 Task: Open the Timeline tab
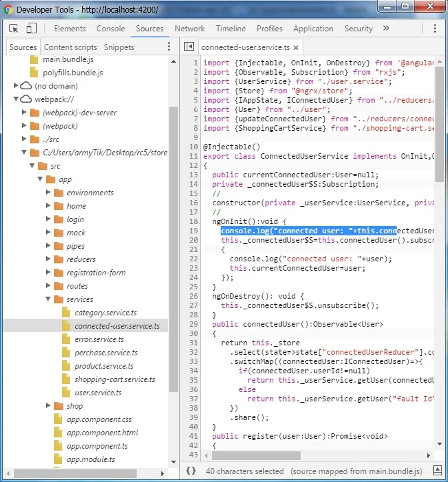point(231,29)
